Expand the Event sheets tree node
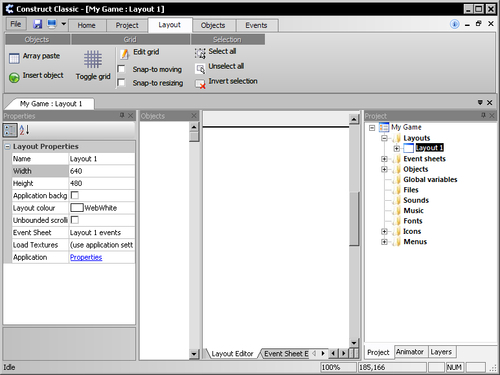Viewport: 500px width, 375px height. (384, 159)
